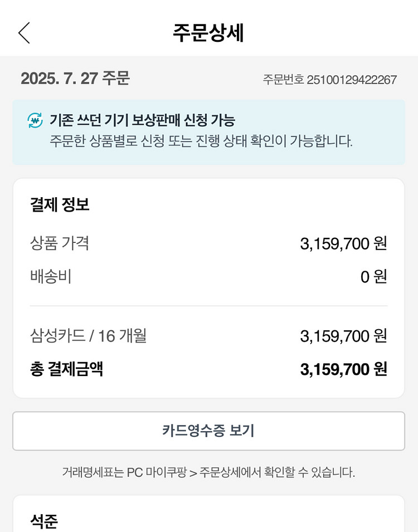The height and width of the screenshot is (532, 418).
Task: Tap the 거래명세표 PC 마이쿠팡 notice text
Action: tap(208, 473)
